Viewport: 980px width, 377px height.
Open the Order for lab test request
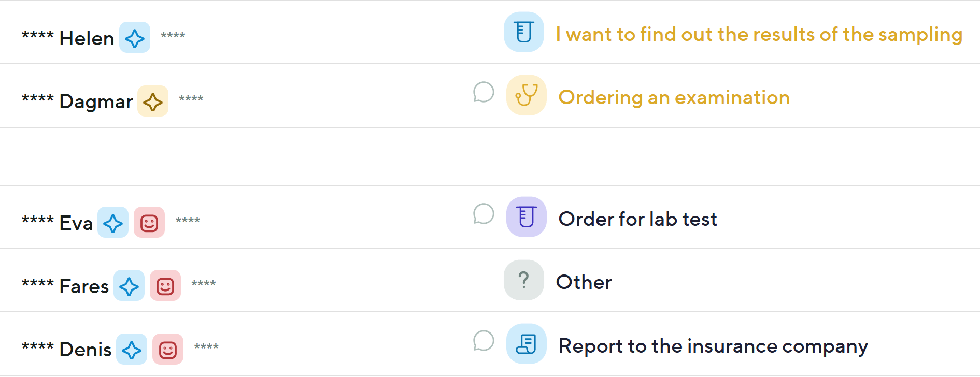click(x=637, y=220)
